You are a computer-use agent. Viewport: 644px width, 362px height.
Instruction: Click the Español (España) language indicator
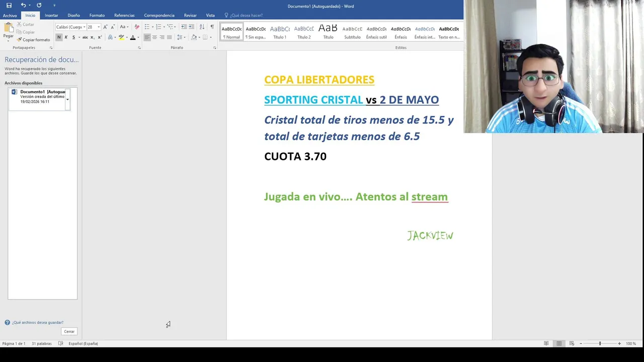click(83, 343)
